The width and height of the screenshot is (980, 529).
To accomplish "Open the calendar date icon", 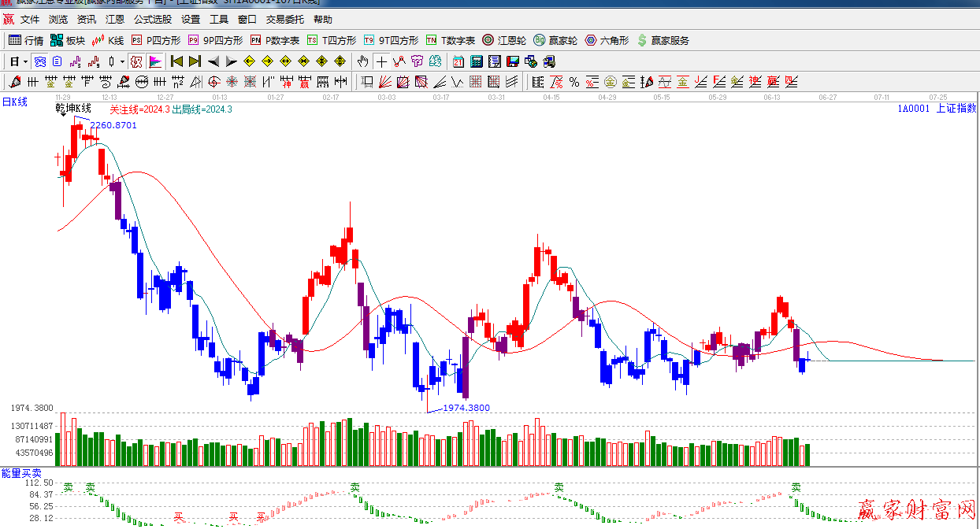I will pos(458,61).
